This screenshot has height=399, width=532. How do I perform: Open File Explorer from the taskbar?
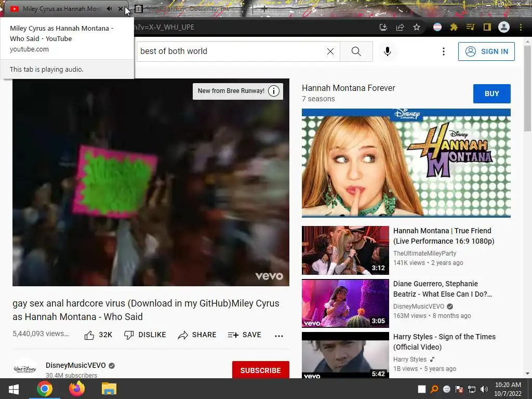[x=109, y=389]
